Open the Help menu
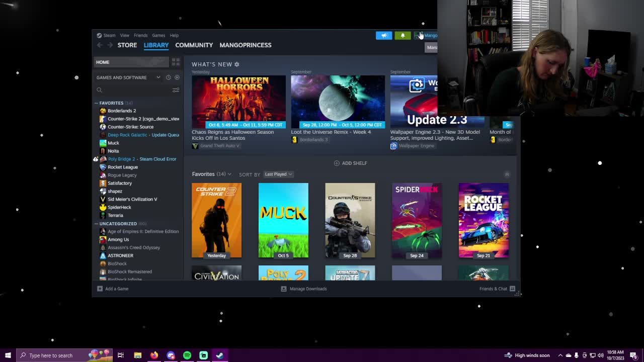The height and width of the screenshot is (362, 644). pos(174,35)
